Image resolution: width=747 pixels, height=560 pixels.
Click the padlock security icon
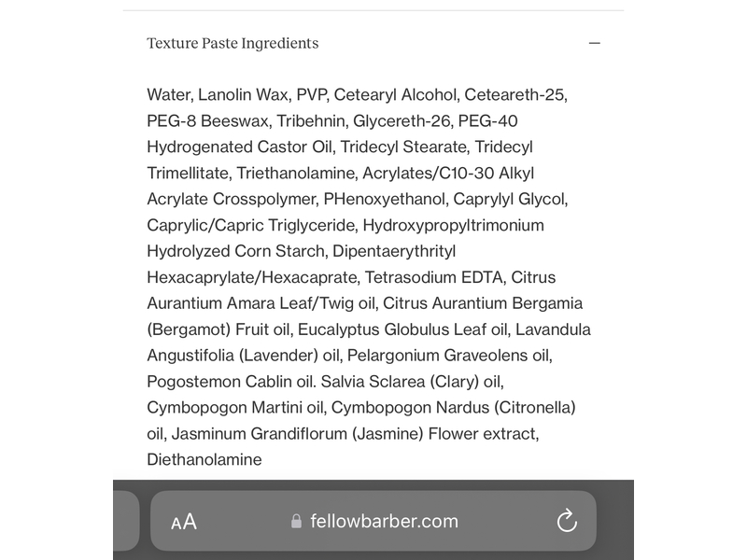(297, 522)
